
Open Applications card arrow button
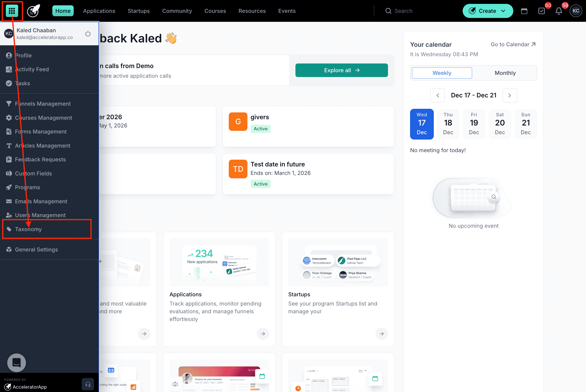263,334
